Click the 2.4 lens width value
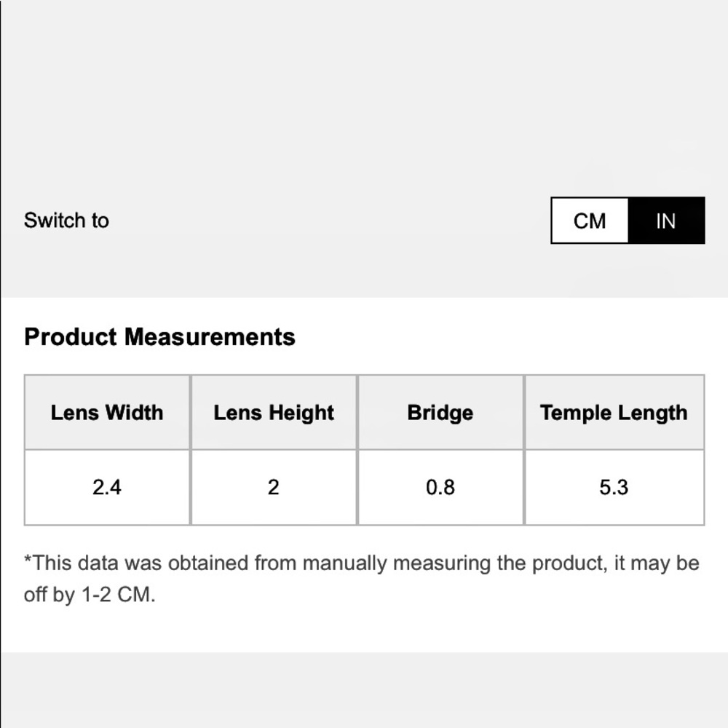 [107, 487]
